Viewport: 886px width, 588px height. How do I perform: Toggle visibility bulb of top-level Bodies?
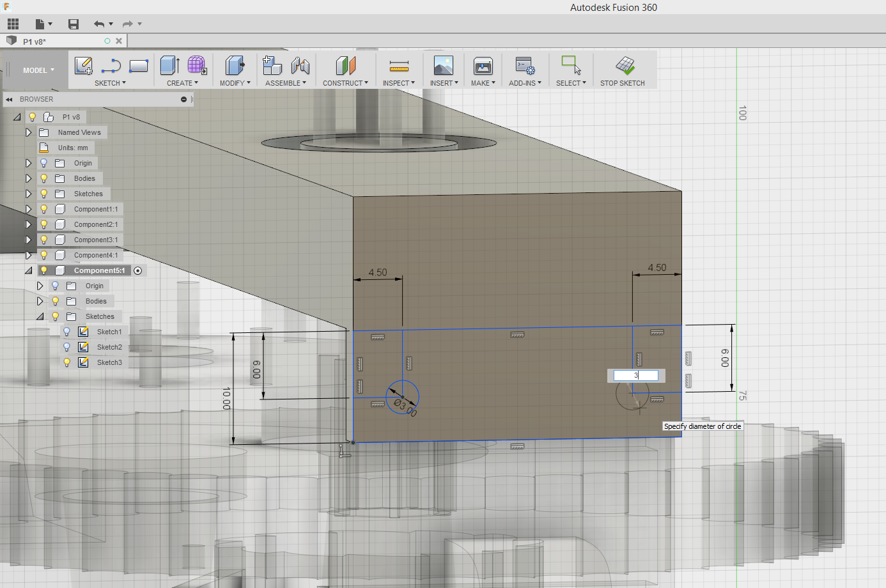(x=43, y=178)
